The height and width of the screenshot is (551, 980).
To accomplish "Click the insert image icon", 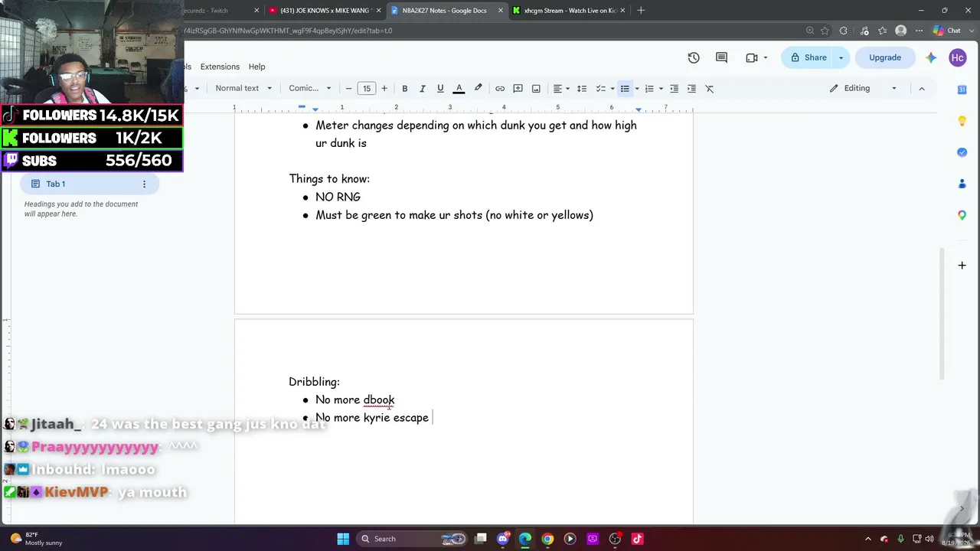I will [536, 89].
